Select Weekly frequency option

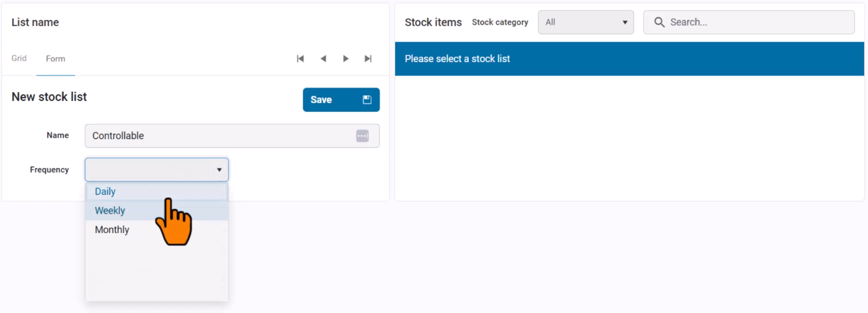coord(110,210)
